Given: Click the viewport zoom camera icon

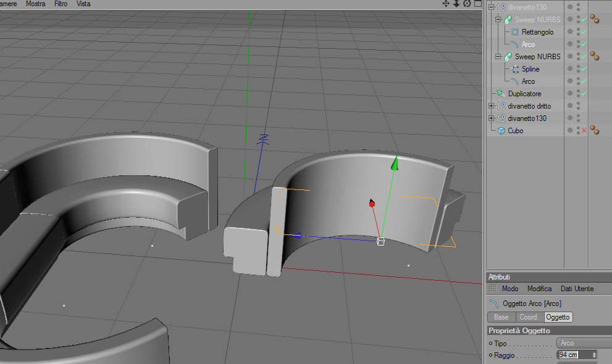Looking at the screenshot, I should (456, 4).
